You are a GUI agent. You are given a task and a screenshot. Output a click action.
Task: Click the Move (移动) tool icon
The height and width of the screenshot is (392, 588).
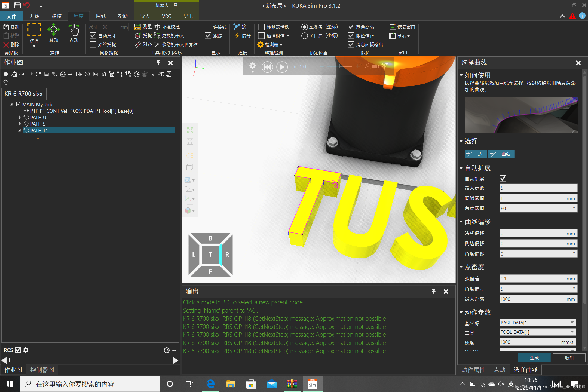click(x=53, y=30)
